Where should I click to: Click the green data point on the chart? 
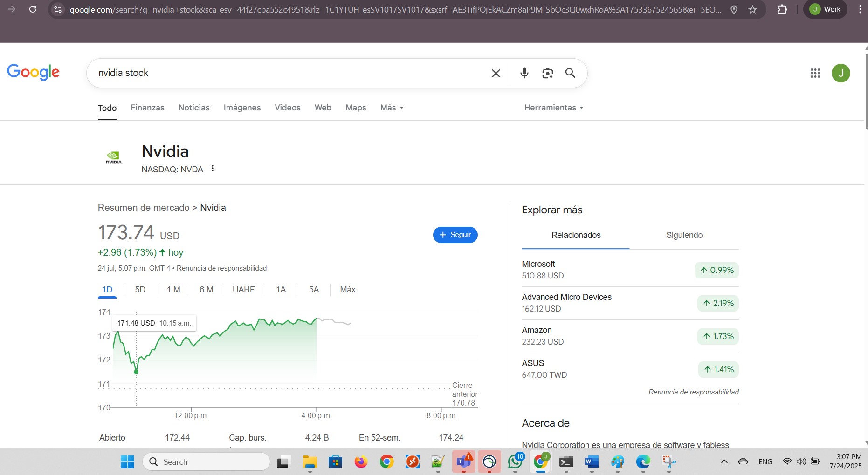(136, 372)
